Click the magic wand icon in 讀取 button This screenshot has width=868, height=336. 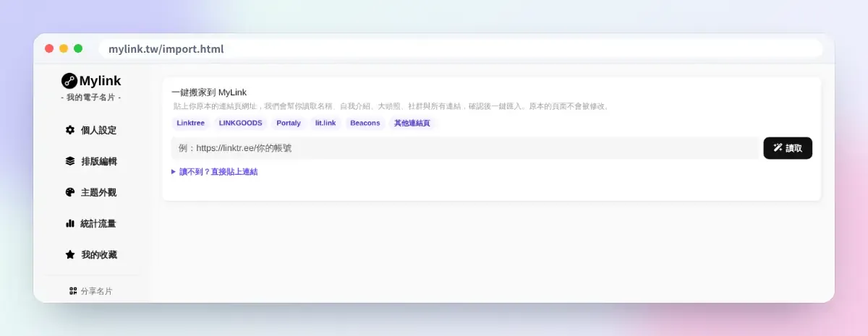(x=778, y=148)
